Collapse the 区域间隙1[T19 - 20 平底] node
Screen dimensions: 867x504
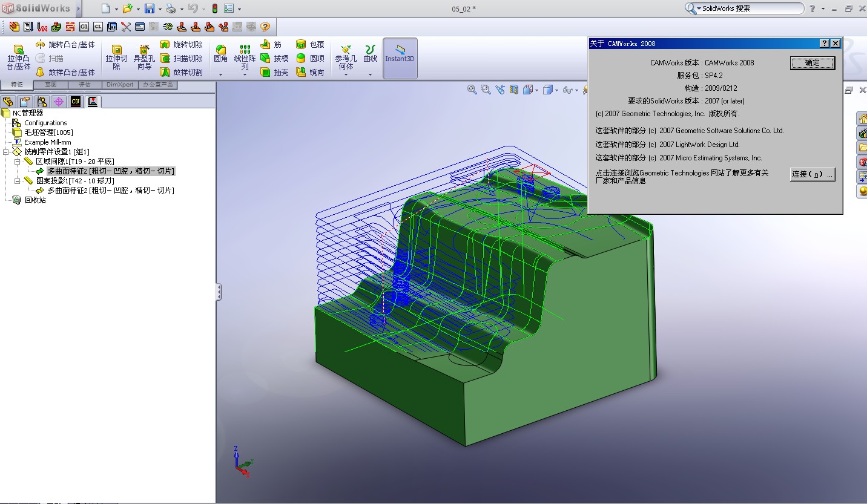[17, 162]
